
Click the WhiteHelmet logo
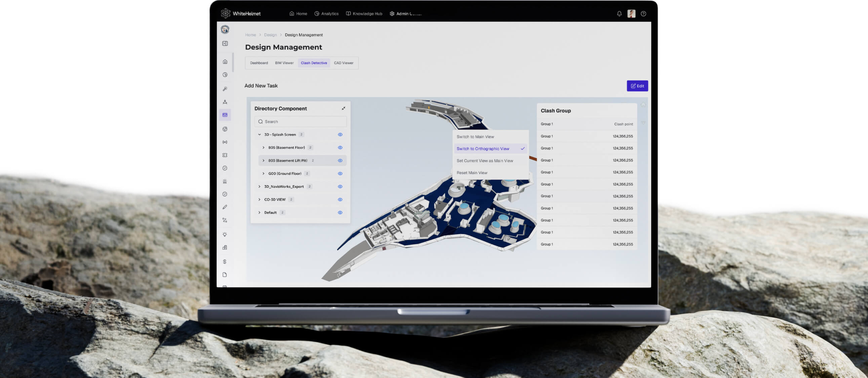click(241, 13)
